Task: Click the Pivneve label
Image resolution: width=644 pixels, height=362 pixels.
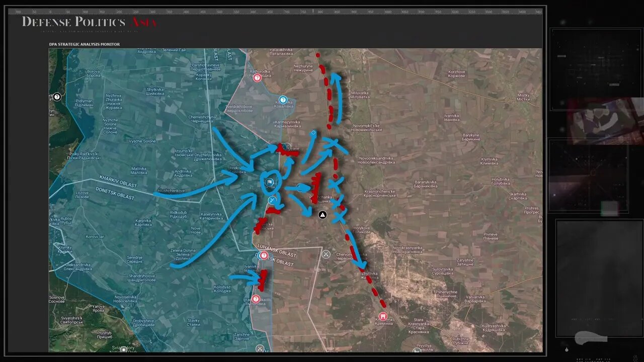Action: pos(491,236)
